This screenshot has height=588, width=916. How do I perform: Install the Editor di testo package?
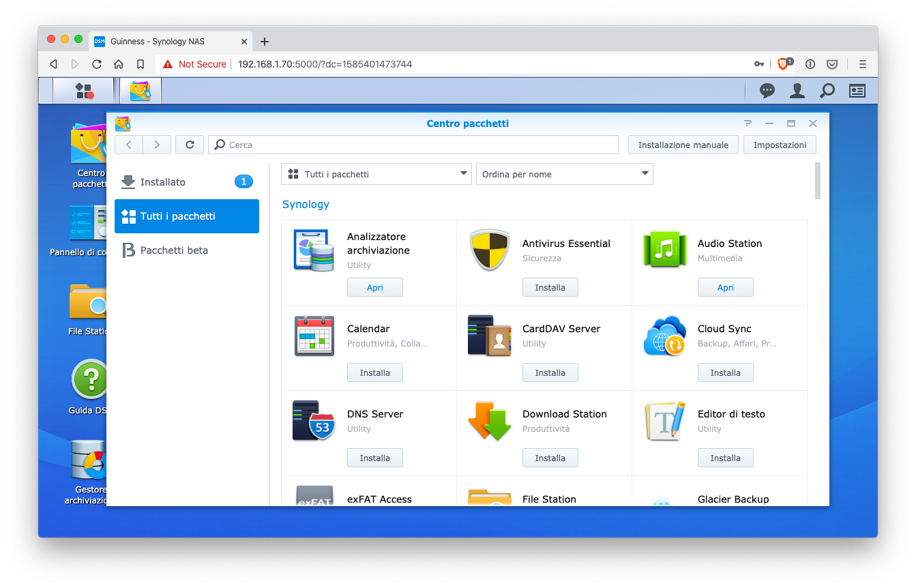(726, 458)
